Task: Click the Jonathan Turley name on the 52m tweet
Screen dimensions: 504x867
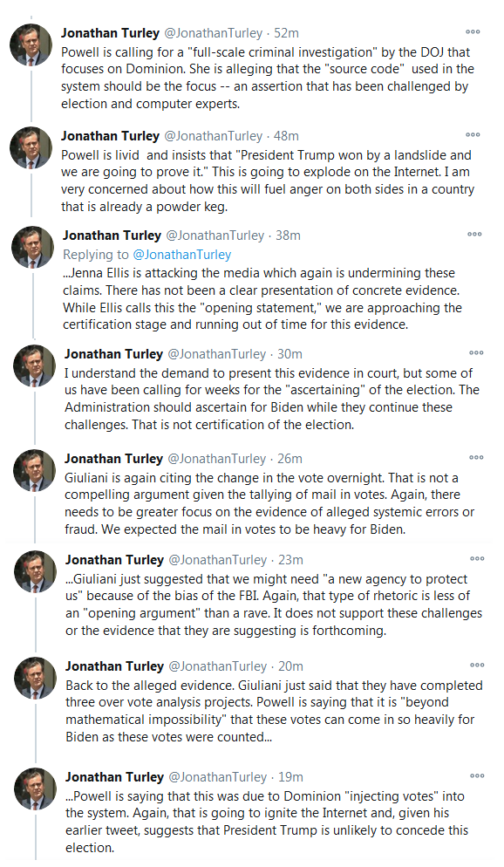Action: coord(110,32)
